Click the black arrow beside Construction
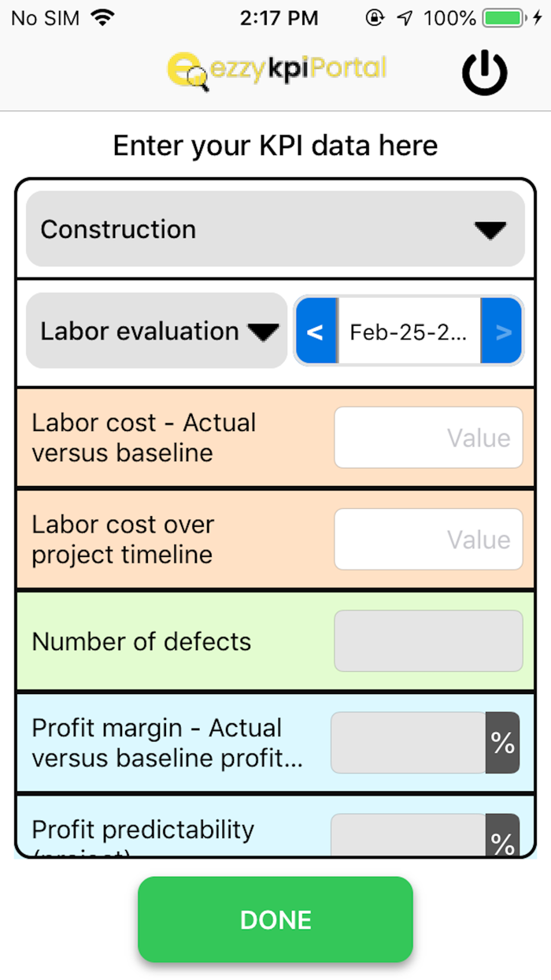The height and width of the screenshot is (980, 551). [x=490, y=230]
